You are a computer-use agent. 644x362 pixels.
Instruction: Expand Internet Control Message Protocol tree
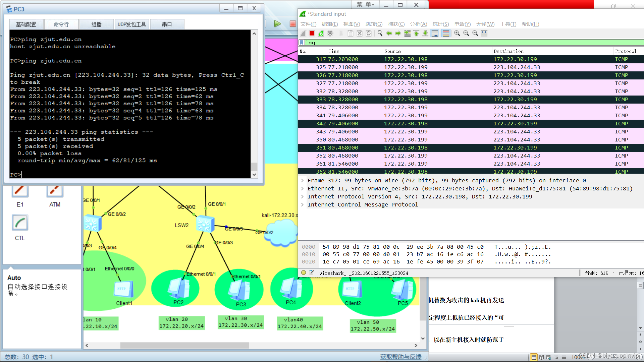pyautogui.click(x=302, y=205)
